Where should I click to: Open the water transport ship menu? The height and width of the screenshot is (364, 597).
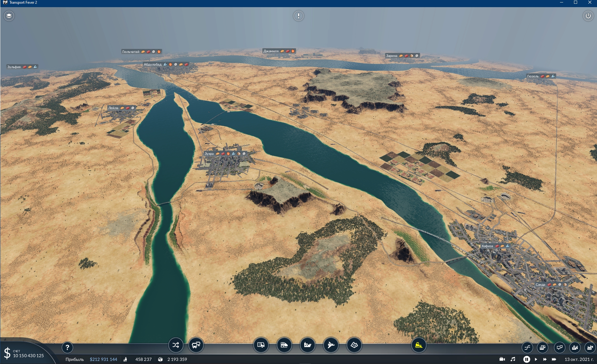point(308,345)
